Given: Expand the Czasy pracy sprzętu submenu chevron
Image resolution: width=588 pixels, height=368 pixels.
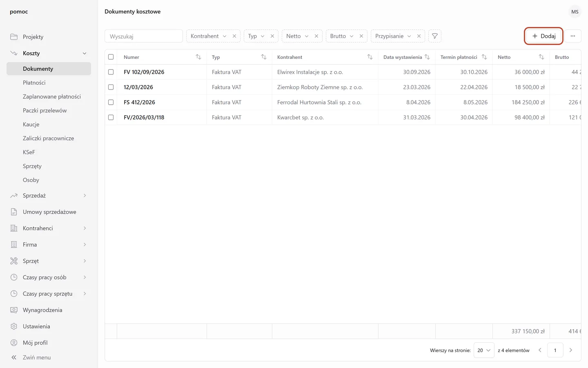Looking at the screenshot, I should (x=85, y=294).
